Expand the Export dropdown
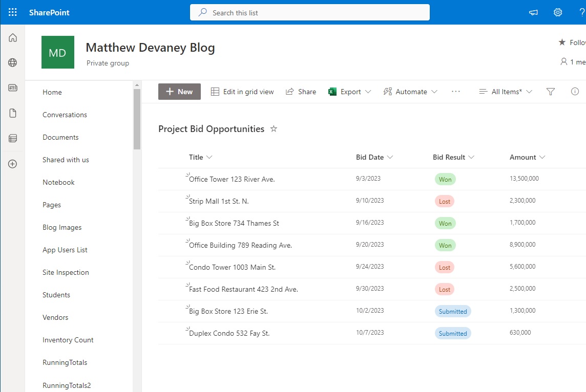The image size is (586, 392). tap(350, 92)
